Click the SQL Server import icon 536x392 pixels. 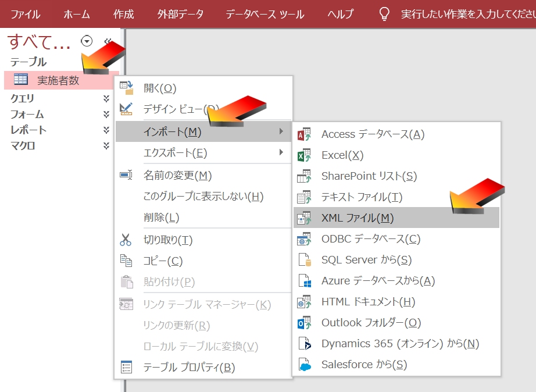(x=304, y=259)
